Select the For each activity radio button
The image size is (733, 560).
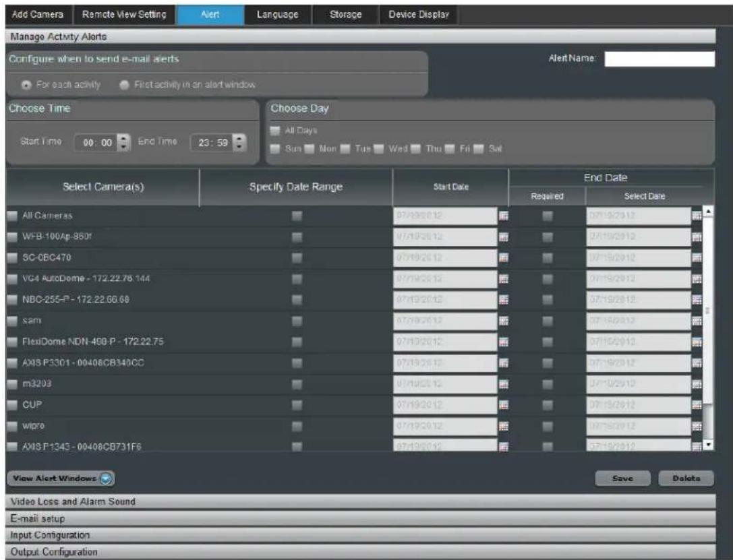pos(27,85)
